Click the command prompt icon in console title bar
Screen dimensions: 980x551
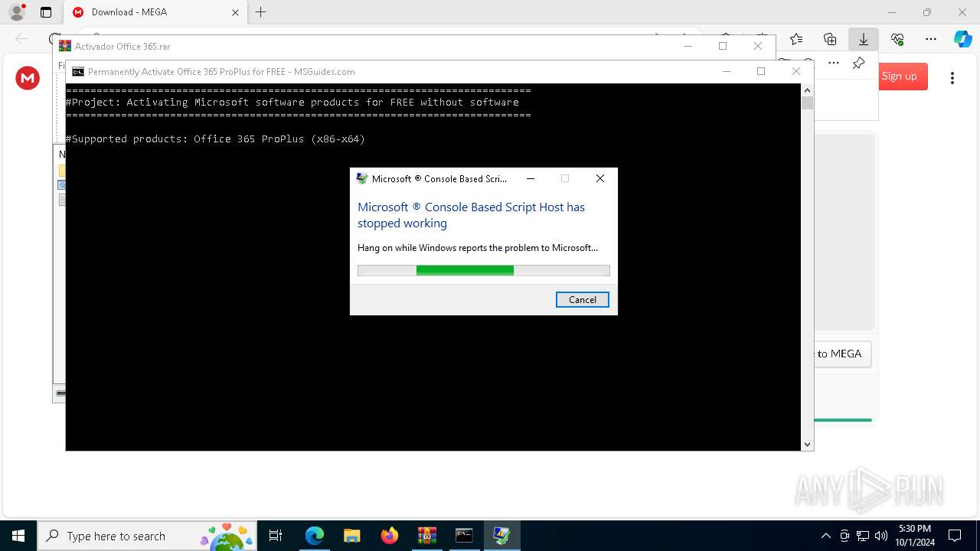(x=77, y=72)
